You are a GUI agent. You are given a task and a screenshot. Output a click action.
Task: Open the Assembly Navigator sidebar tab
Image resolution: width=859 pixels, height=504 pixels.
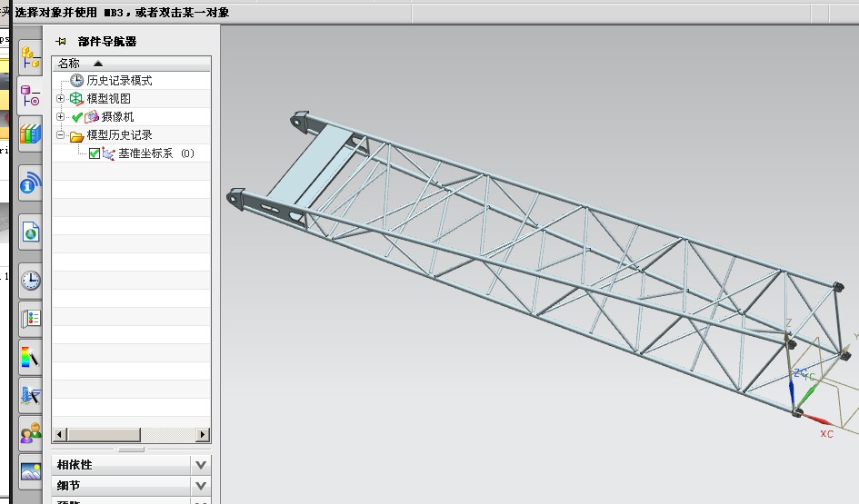[x=30, y=57]
